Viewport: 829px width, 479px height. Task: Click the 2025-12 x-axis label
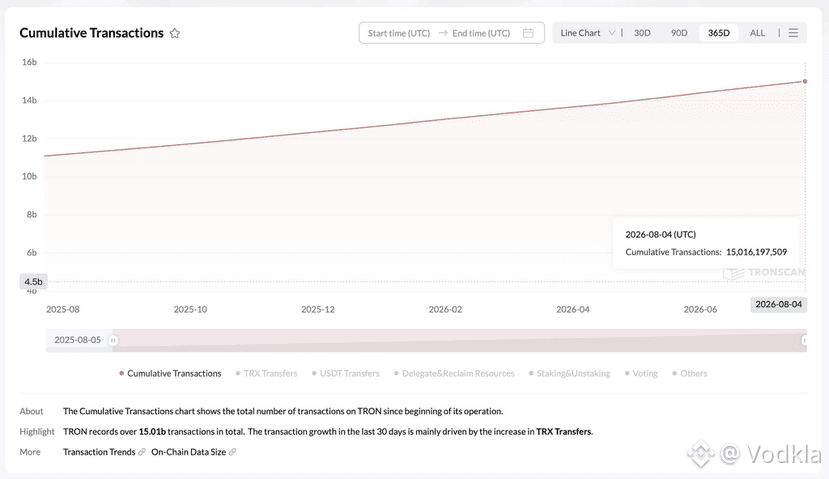coord(318,309)
